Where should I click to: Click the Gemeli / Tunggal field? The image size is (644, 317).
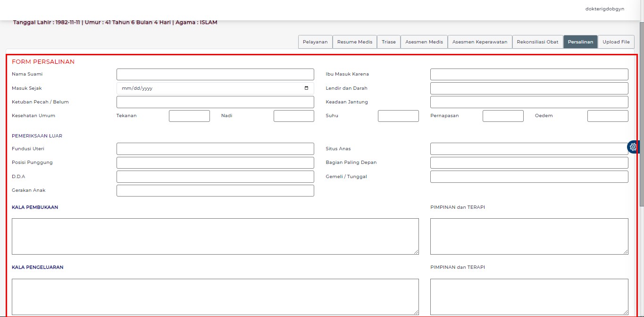click(529, 177)
